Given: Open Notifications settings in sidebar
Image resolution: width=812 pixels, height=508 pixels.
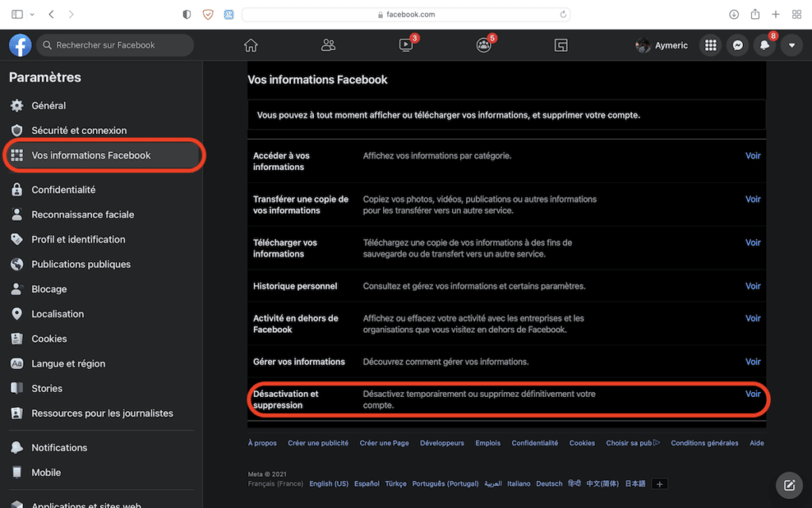Looking at the screenshot, I should [101, 448].
